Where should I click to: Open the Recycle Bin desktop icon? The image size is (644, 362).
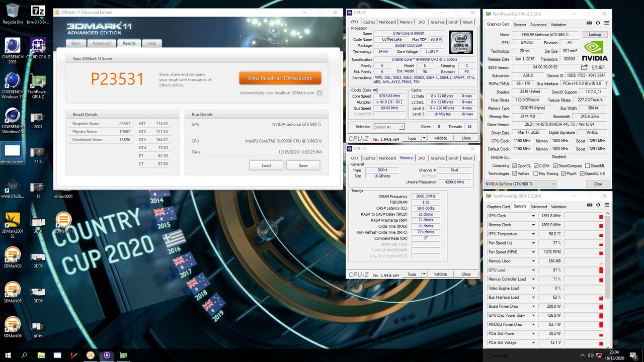click(12, 14)
